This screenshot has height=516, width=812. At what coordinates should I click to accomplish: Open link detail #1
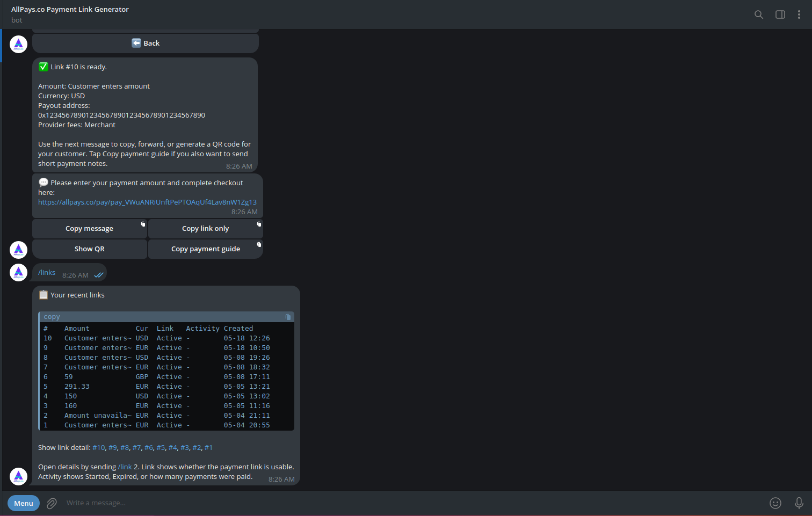point(208,447)
